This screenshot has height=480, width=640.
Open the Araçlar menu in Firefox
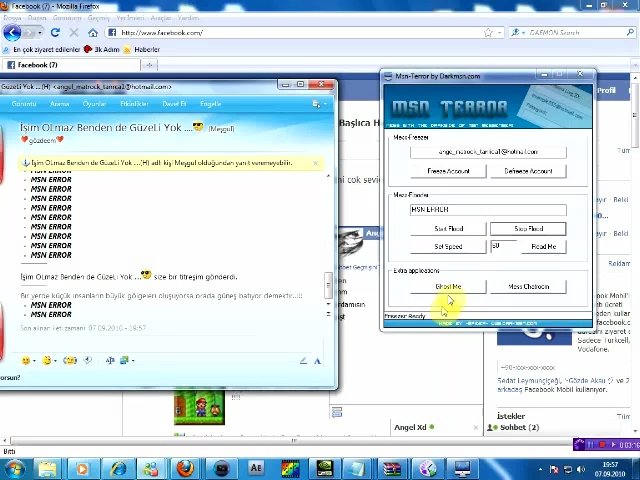161,18
